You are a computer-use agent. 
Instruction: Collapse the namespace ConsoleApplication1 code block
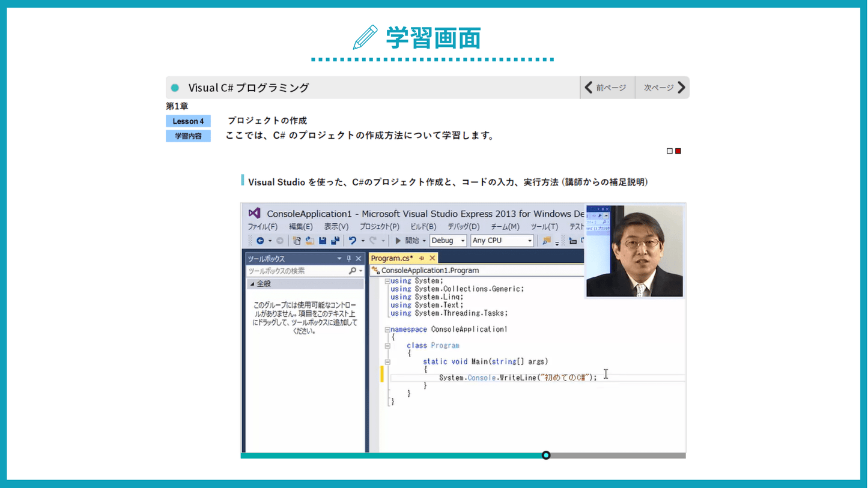coord(387,330)
